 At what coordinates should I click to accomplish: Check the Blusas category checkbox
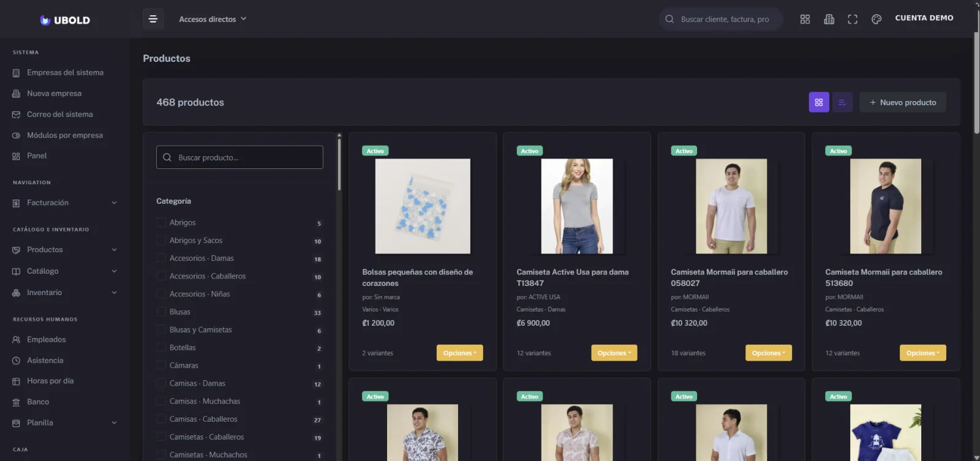click(161, 311)
